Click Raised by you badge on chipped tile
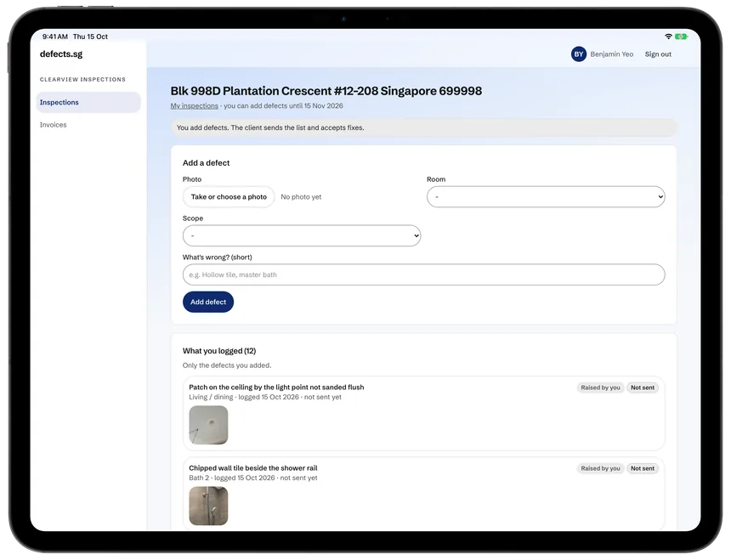 point(600,468)
